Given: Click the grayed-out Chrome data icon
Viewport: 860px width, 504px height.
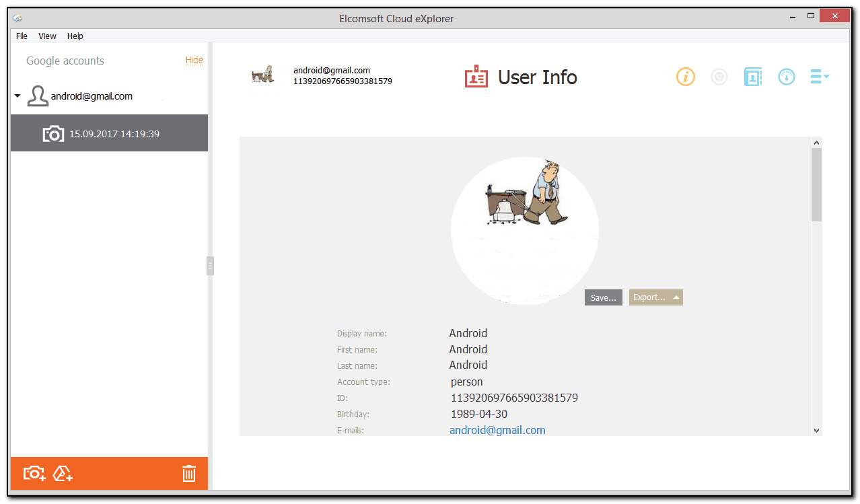Looking at the screenshot, I should (x=719, y=77).
